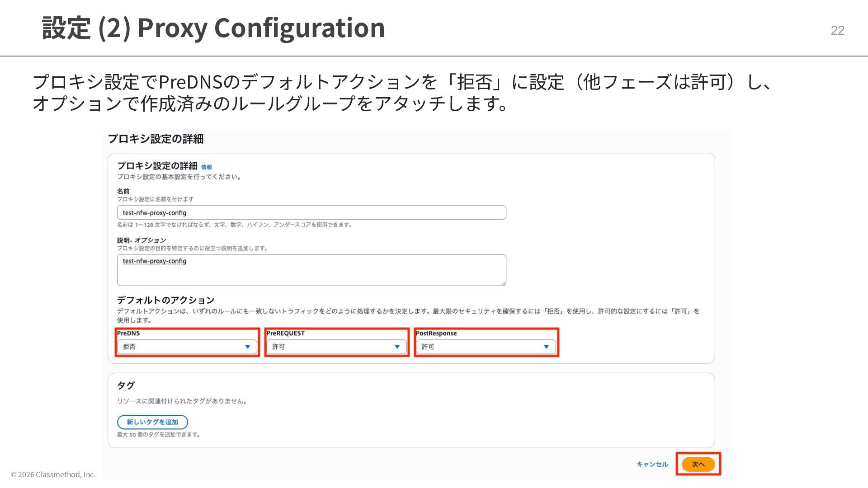Click the slide page number 22
The image size is (868, 488).
coord(837,30)
